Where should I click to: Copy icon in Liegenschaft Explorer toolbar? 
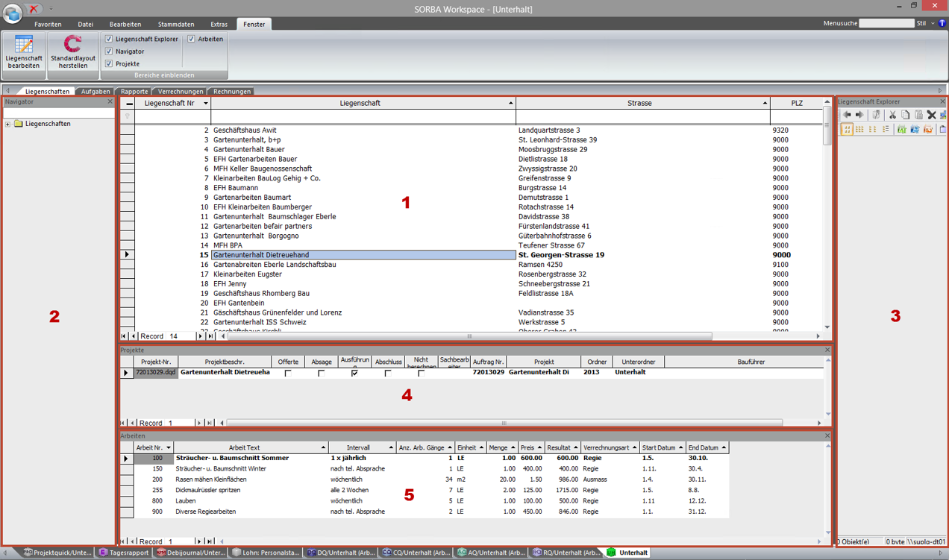pyautogui.click(x=905, y=115)
